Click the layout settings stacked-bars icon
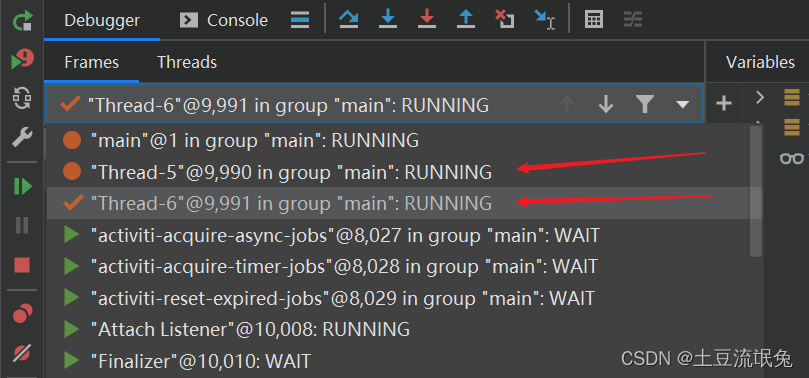Screen dimensions: 809x378 pyautogui.click(x=300, y=20)
